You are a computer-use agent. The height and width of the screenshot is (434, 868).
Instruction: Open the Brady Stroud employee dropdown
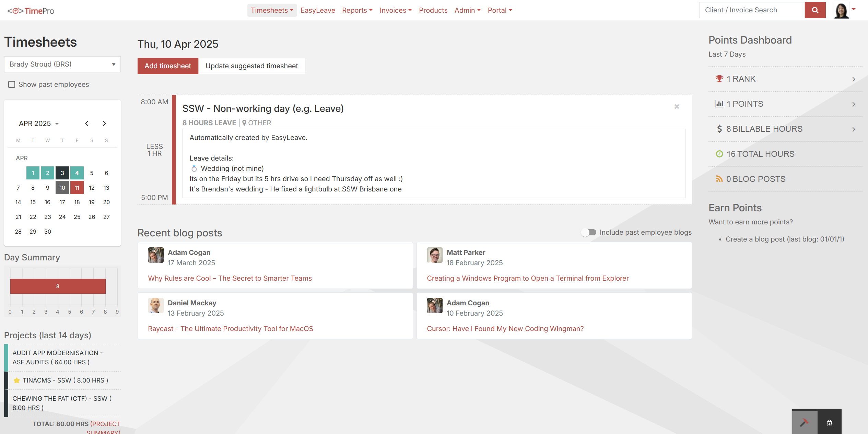[62, 64]
